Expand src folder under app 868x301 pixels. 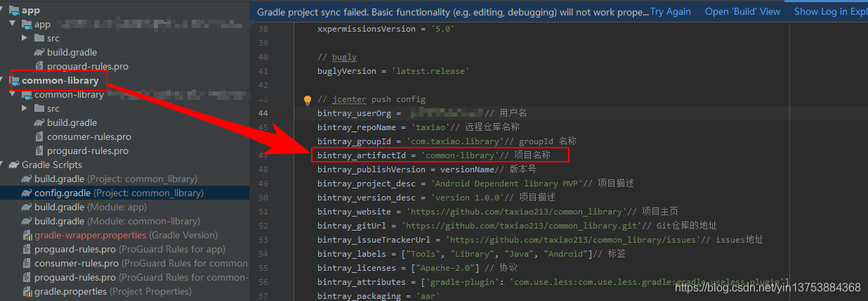point(25,38)
